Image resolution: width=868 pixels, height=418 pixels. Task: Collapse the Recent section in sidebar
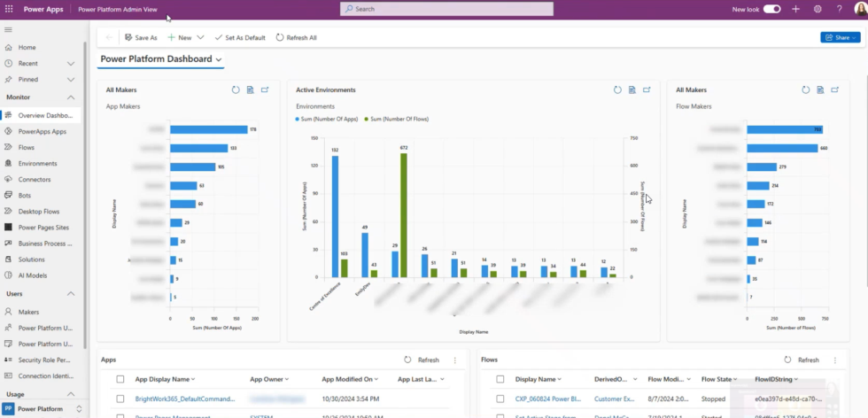71,64
